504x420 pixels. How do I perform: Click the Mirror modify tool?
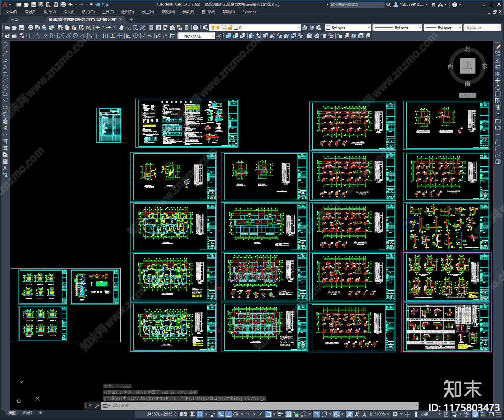coord(498,60)
